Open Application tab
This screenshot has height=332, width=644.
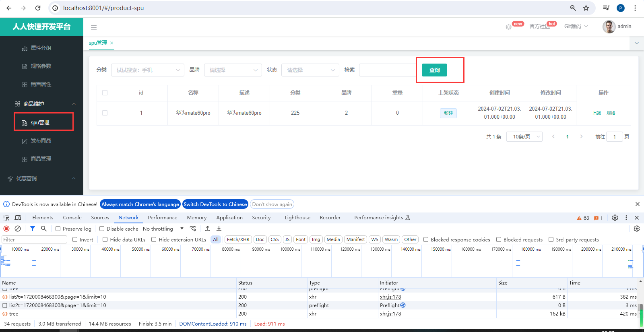click(x=229, y=218)
